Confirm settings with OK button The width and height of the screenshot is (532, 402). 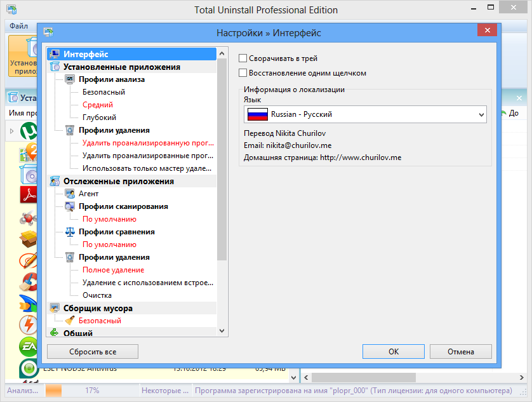pyautogui.click(x=394, y=352)
